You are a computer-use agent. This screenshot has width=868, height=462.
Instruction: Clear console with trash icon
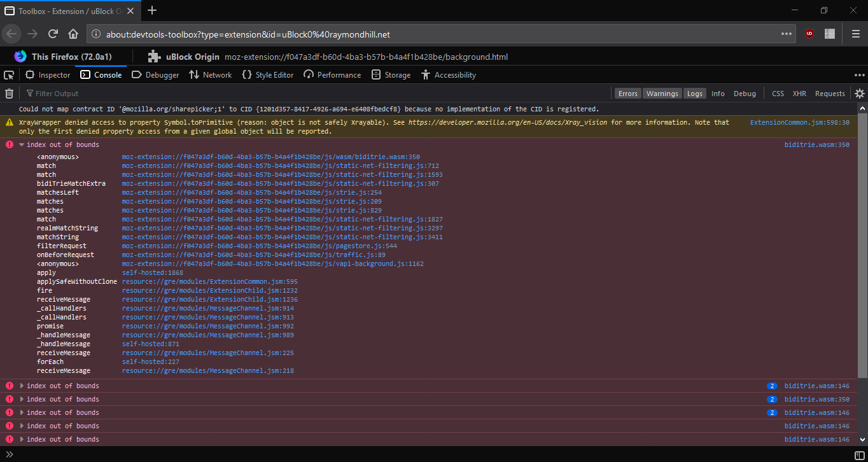tap(9, 94)
